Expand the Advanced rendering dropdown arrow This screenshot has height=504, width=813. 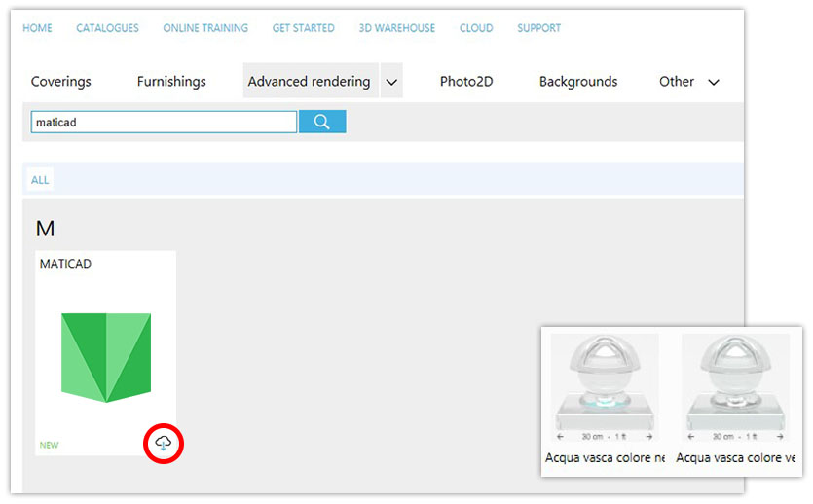391,82
